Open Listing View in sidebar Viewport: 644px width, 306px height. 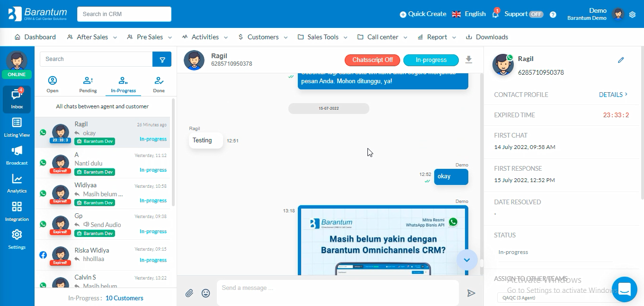pyautogui.click(x=17, y=128)
